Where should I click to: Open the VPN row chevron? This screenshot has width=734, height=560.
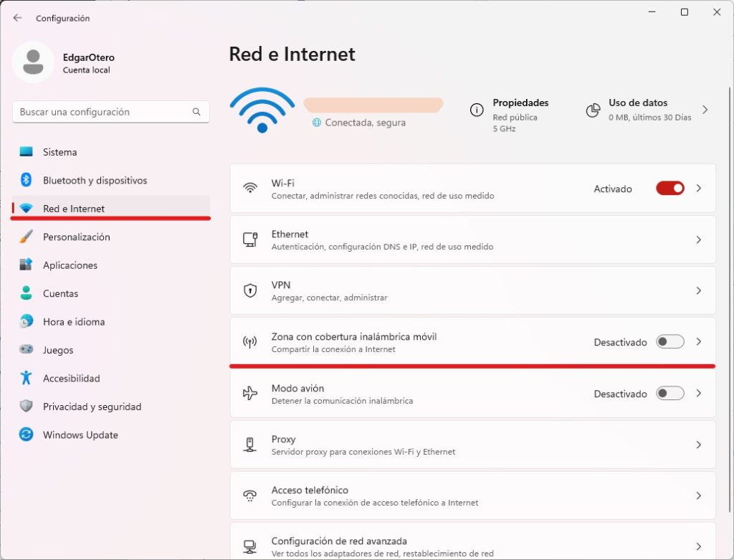pos(698,291)
